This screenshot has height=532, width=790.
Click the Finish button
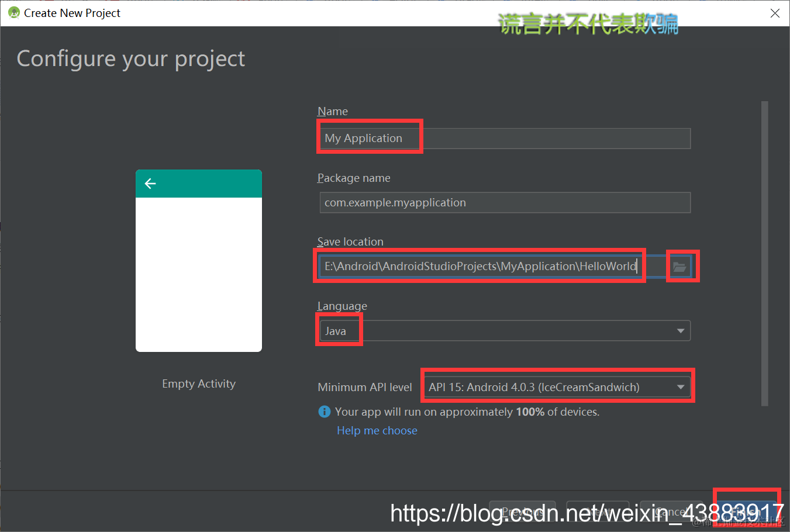point(747,513)
